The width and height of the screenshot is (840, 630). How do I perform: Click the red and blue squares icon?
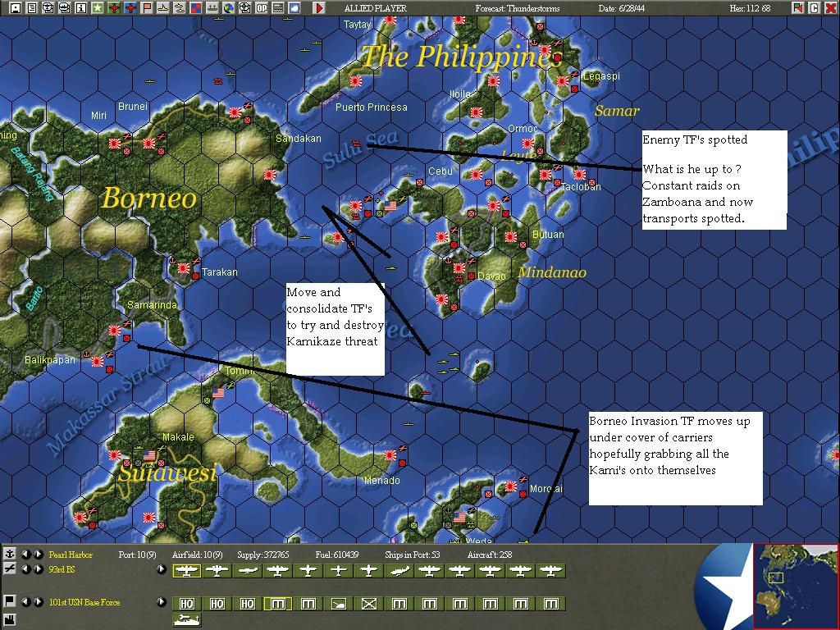[x=196, y=8]
